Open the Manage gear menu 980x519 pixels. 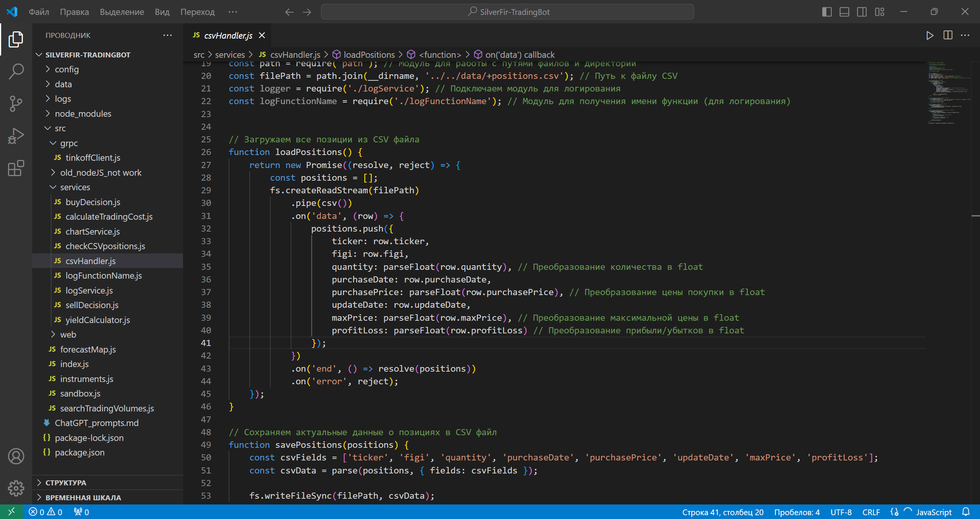click(16, 488)
